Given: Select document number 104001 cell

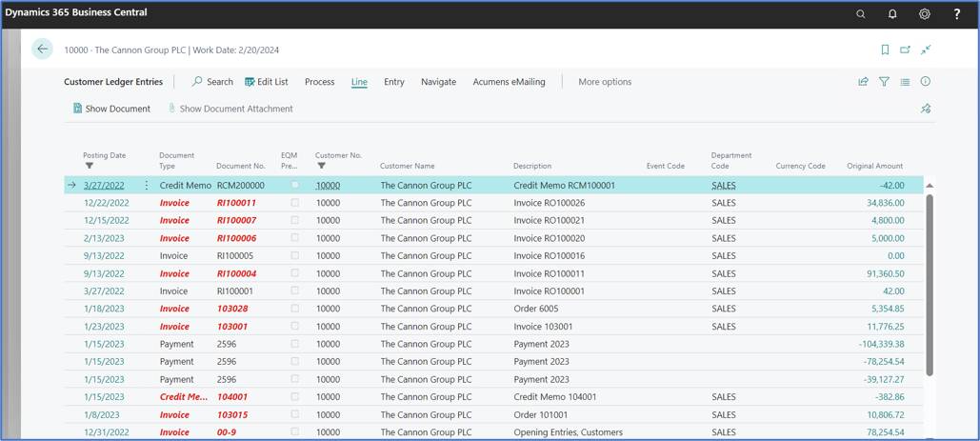Looking at the screenshot, I should click(x=231, y=396).
